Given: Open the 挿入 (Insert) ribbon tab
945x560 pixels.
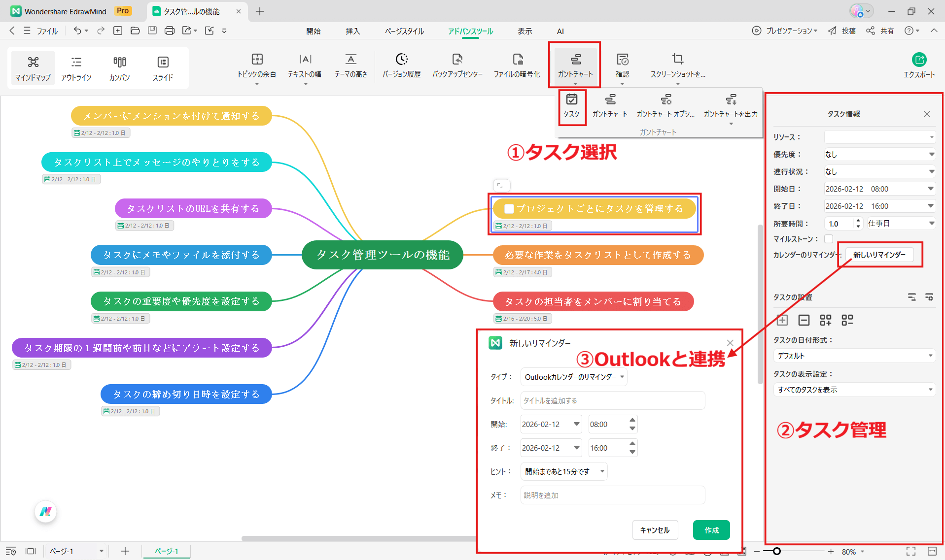Looking at the screenshot, I should [x=352, y=31].
